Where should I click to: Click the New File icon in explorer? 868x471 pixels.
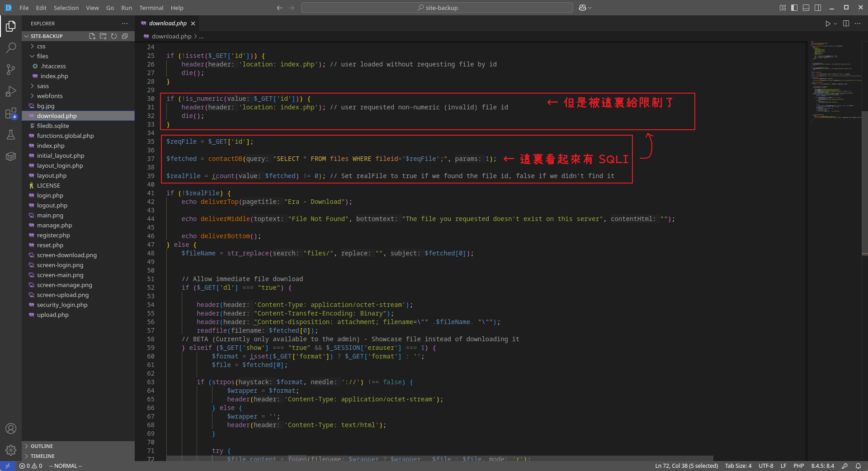[92, 36]
